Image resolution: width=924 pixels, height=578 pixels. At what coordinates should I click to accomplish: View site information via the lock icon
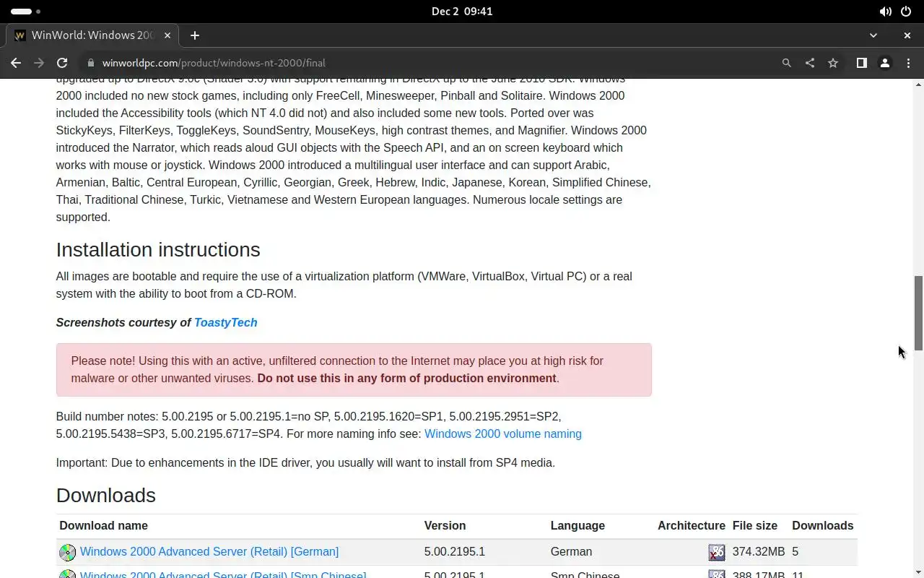pyautogui.click(x=90, y=63)
